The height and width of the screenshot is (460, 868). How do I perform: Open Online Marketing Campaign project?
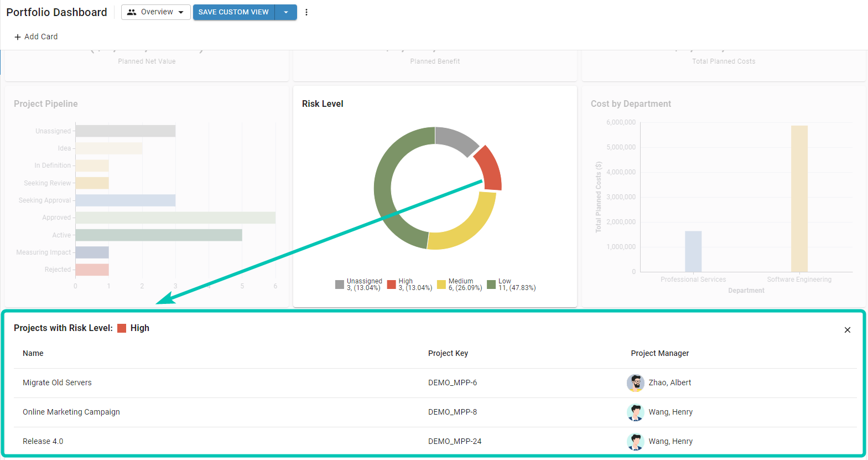pyautogui.click(x=71, y=412)
